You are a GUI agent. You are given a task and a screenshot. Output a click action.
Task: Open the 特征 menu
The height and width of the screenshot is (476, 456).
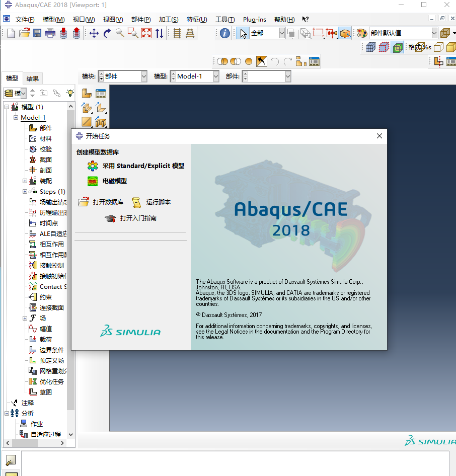196,19
